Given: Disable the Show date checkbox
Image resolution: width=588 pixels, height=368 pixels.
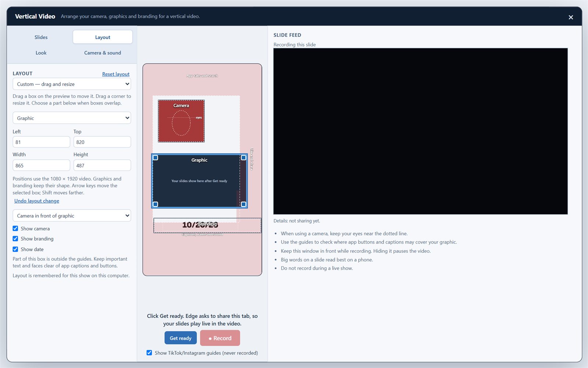Looking at the screenshot, I should tap(15, 249).
